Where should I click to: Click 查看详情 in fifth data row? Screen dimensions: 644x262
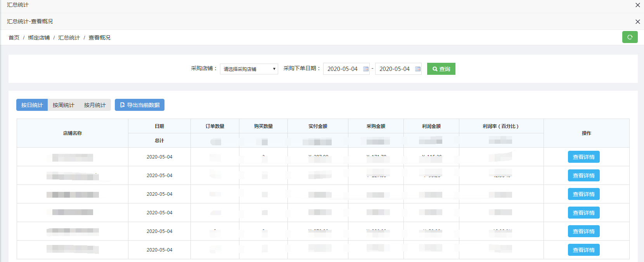584,231
